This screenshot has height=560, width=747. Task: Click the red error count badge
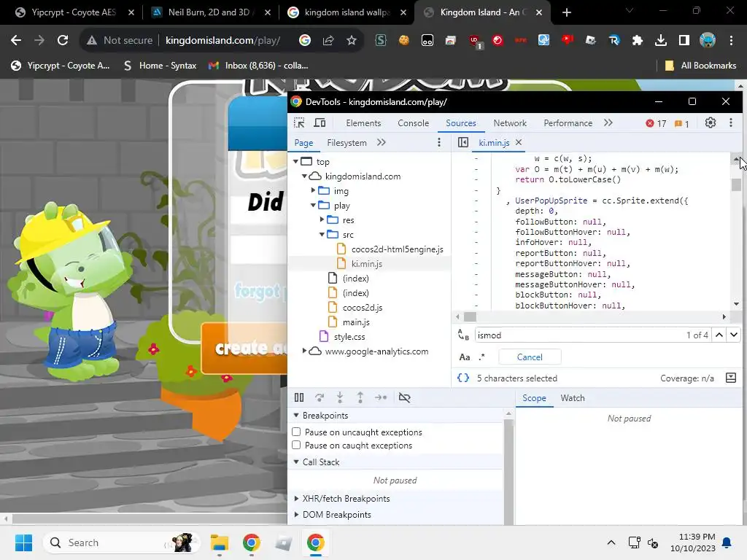tap(656, 123)
